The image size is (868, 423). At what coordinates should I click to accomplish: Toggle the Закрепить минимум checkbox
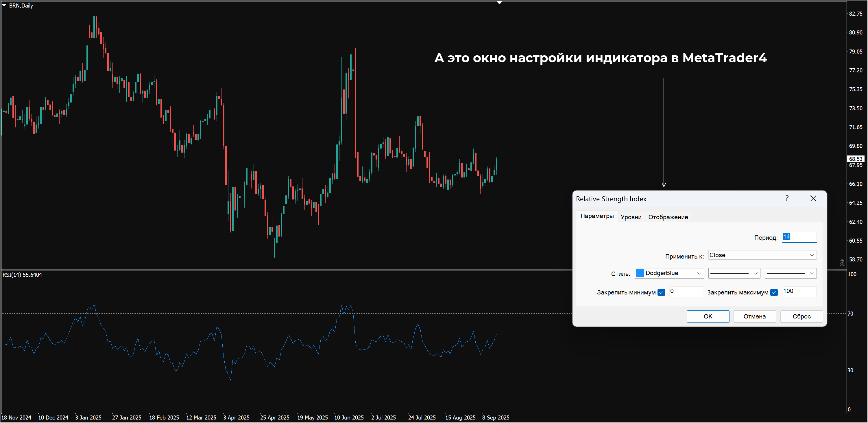(661, 292)
